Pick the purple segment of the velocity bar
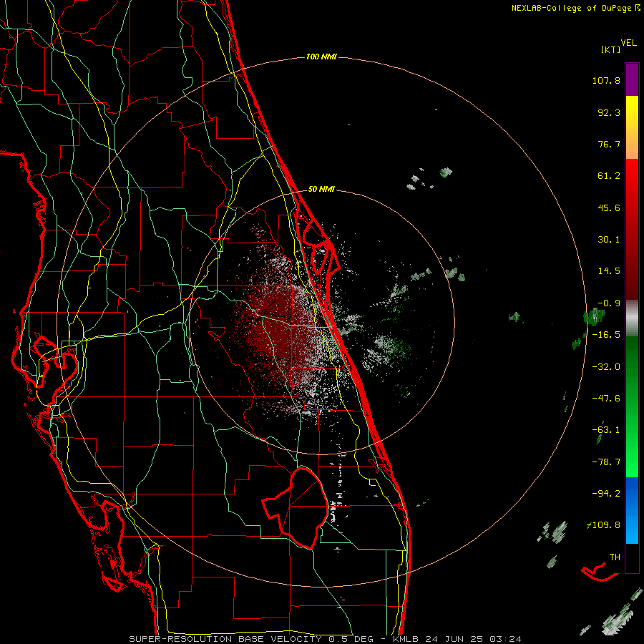Image resolution: width=644 pixels, height=644 pixels. [632, 79]
